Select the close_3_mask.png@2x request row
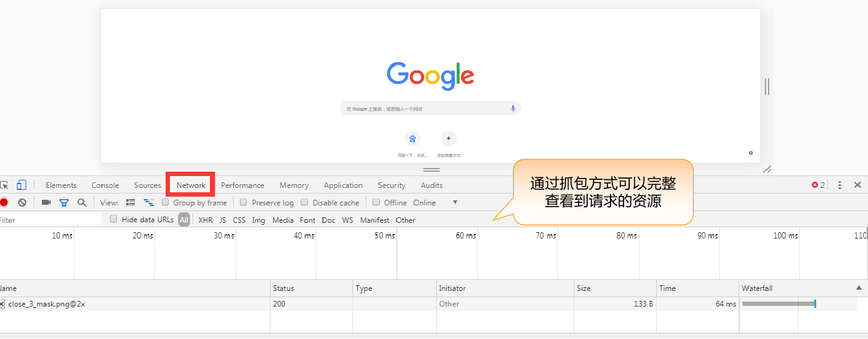Image resolution: width=868 pixels, height=339 pixels. pyautogui.click(x=428, y=304)
